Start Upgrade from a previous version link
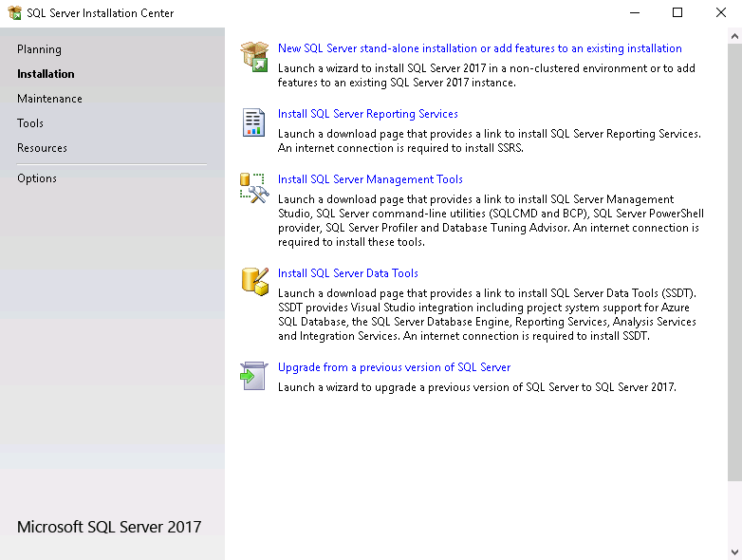Screen dimensions: 742x560 pos(394,367)
